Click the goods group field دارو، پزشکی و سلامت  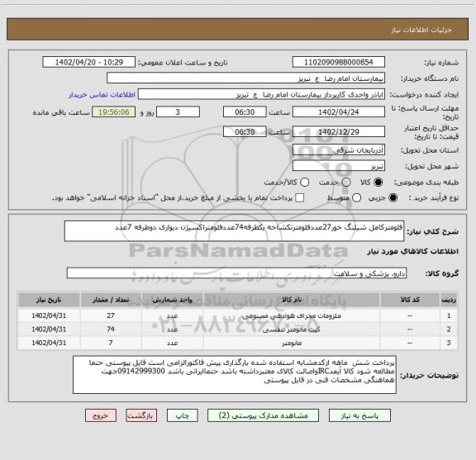tap(236, 273)
